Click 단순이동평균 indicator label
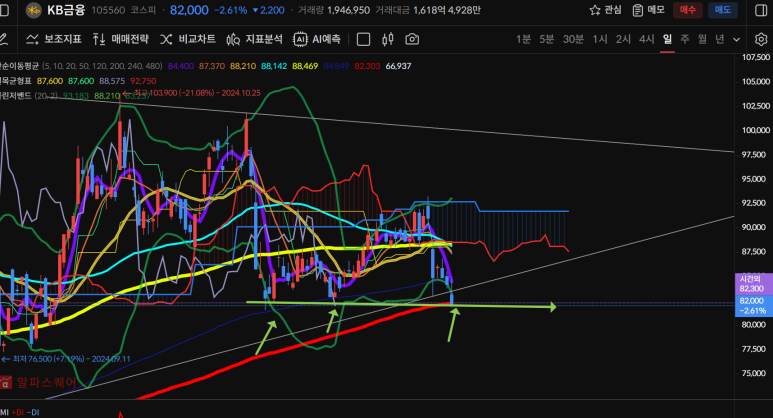The height and width of the screenshot is (418, 773). (x=19, y=66)
